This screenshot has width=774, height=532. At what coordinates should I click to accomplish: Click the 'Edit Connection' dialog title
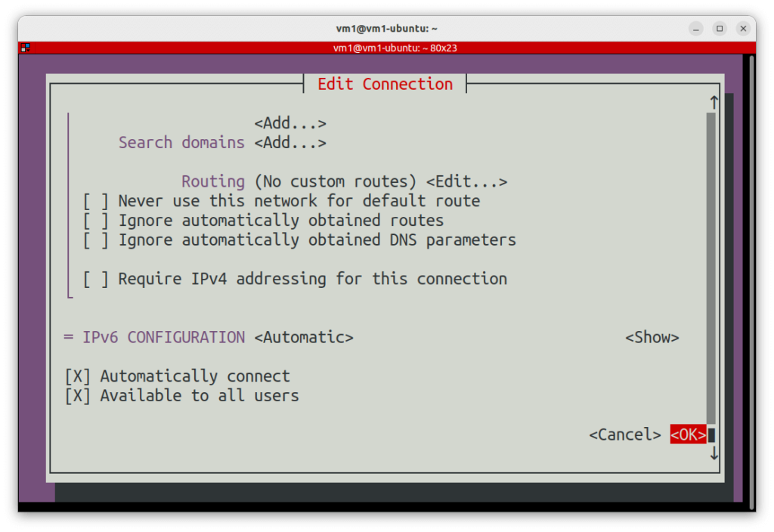click(x=385, y=84)
